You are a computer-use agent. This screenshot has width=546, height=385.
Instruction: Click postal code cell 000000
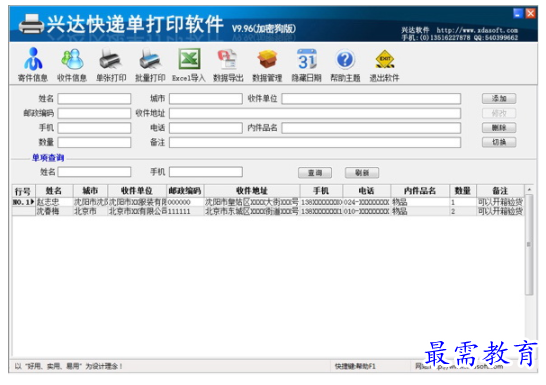pyautogui.click(x=185, y=202)
